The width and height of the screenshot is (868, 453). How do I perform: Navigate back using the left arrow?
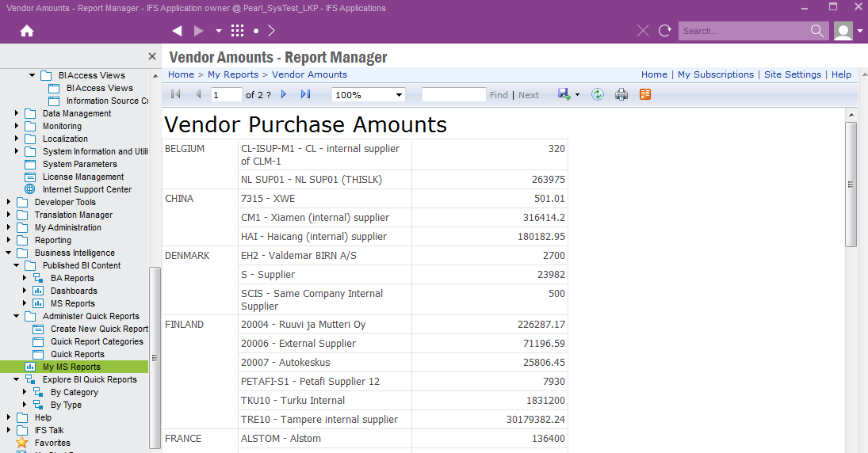click(177, 31)
